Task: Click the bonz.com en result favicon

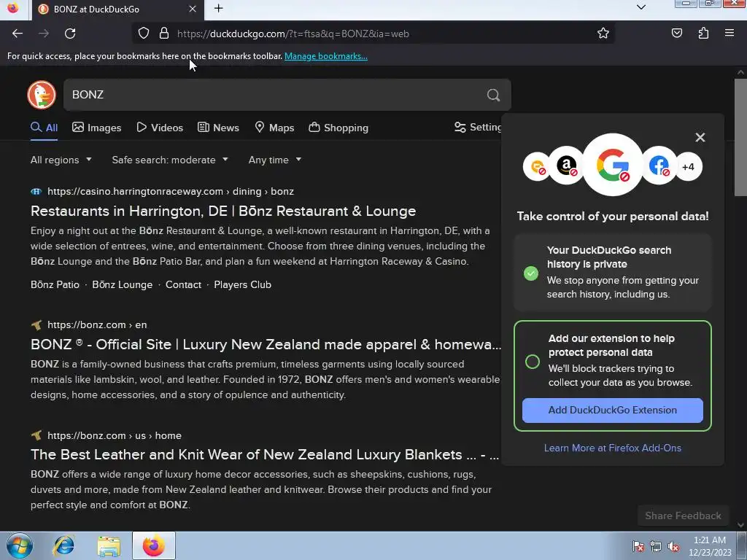Action: (x=36, y=324)
